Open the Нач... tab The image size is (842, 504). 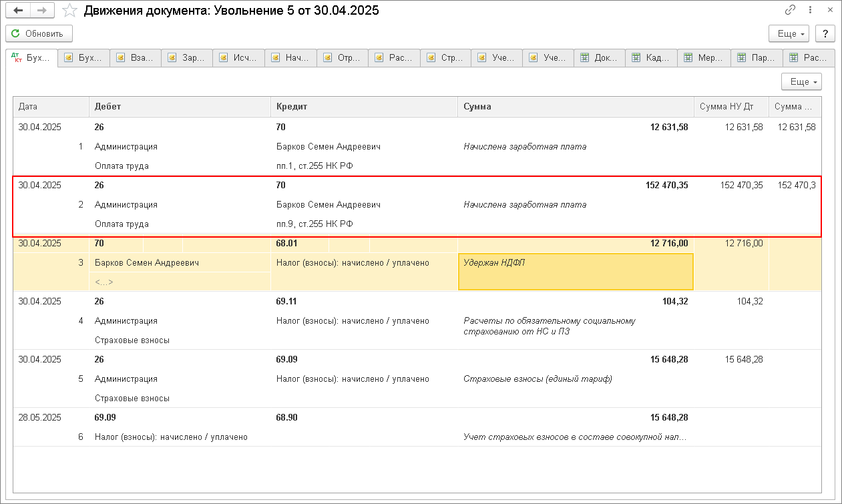click(291, 58)
